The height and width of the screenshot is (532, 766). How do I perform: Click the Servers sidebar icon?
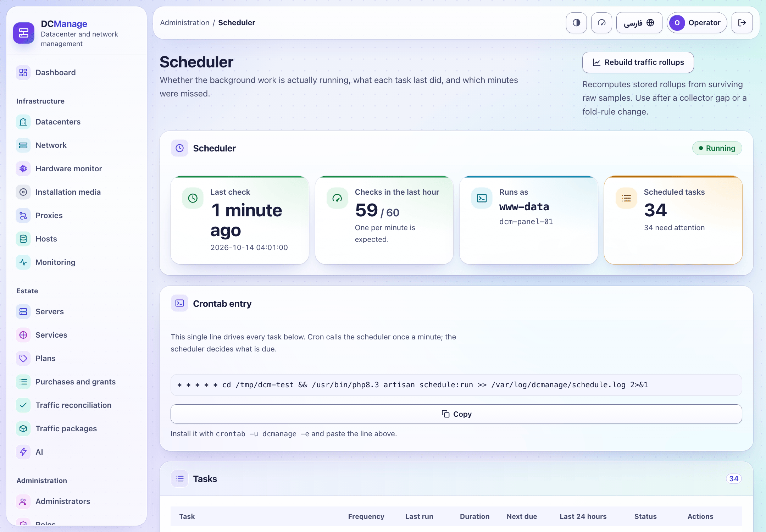pyautogui.click(x=23, y=311)
